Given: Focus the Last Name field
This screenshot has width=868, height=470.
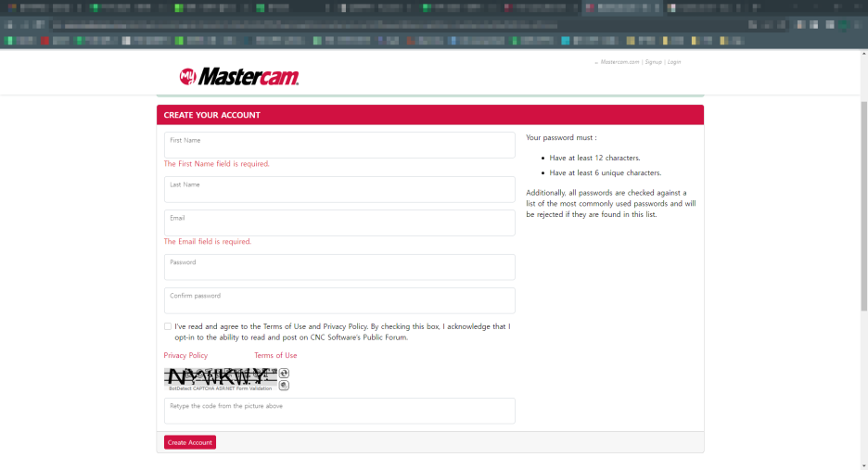Looking at the screenshot, I should click(339, 190).
